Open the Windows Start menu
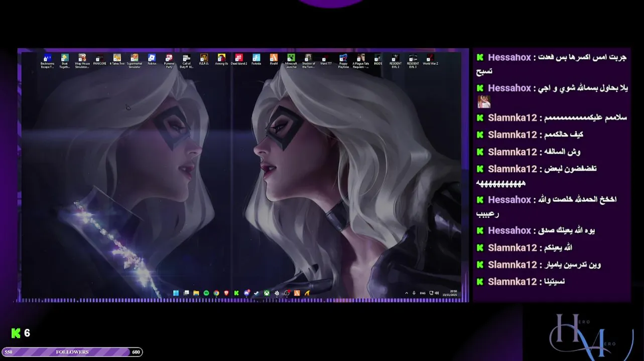 [x=176, y=293]
